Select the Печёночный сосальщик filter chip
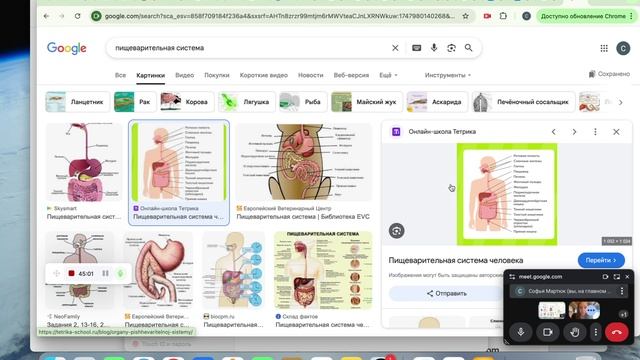 point(523,102)
